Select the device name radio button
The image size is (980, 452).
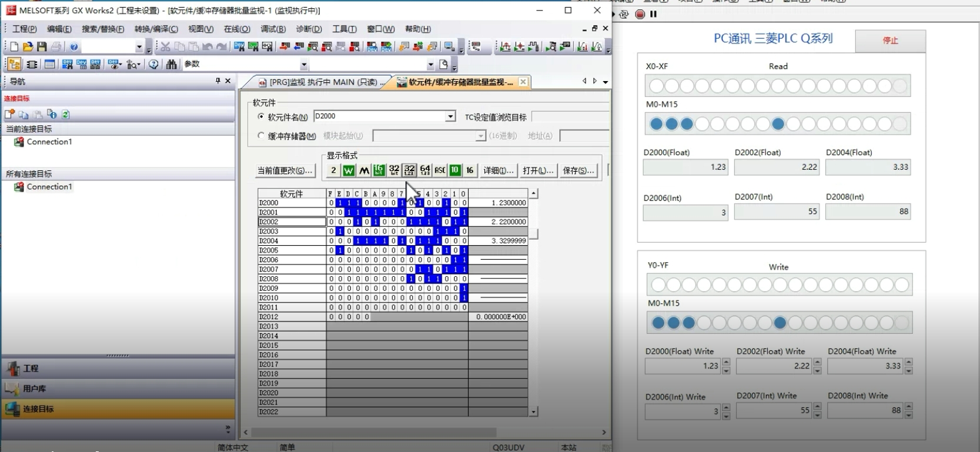pyautogui.click(x=261, y=116)
